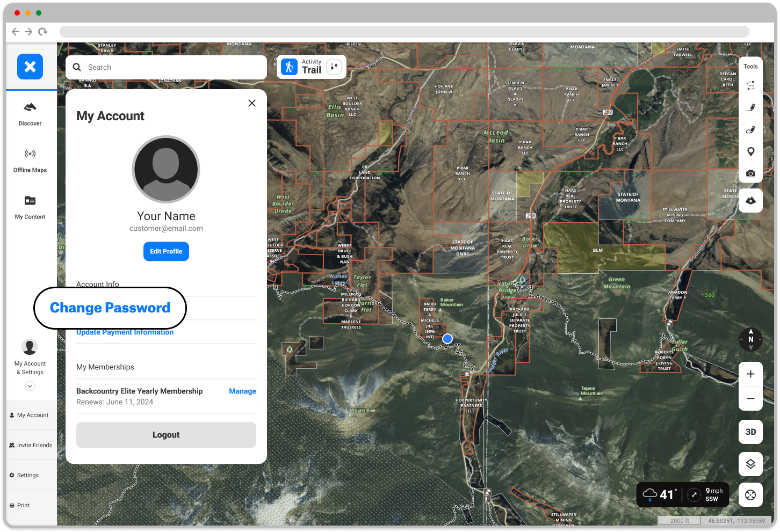Viewport: 780px width, 532px height.
Task: Click the magnifying glass search icon
Action: pyautogui.click(x=77, y=67)
